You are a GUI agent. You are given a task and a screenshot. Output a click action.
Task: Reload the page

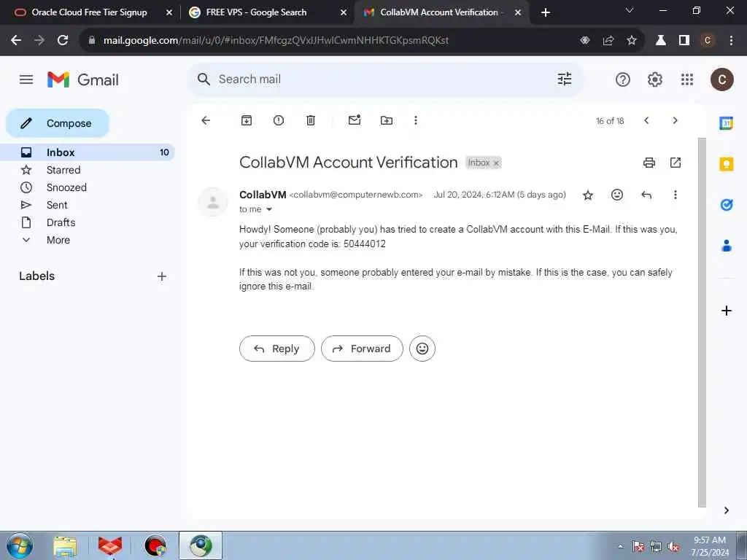click(x=63, y=41)
